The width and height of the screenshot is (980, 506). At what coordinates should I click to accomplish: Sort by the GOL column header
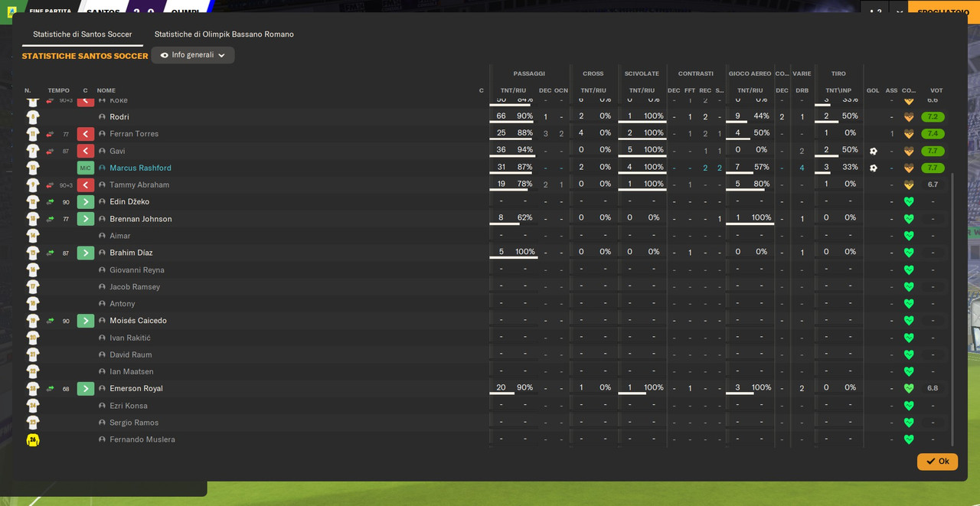pyautogui.click(x=873, y=90)
